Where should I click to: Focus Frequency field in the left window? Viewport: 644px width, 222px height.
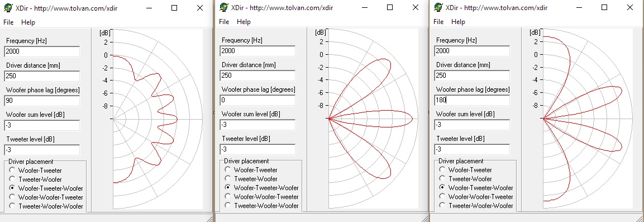pyautogui.click(x=42, y=51)
